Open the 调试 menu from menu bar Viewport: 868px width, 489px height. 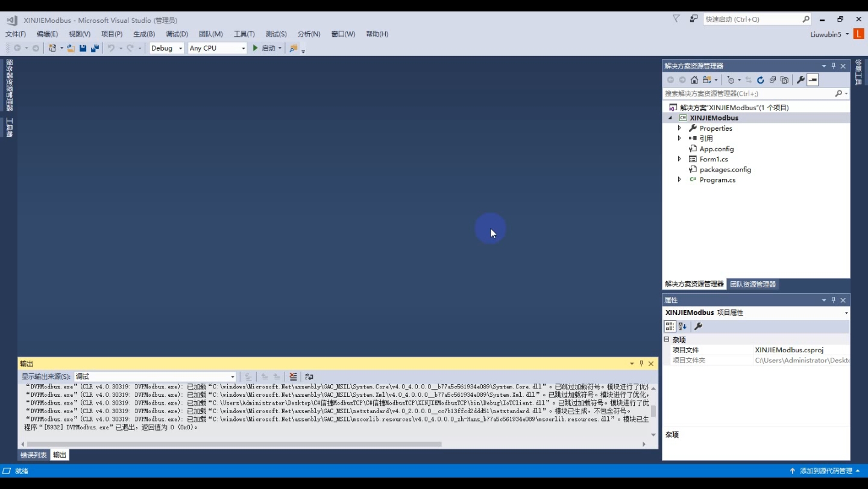tap(176, 34)
